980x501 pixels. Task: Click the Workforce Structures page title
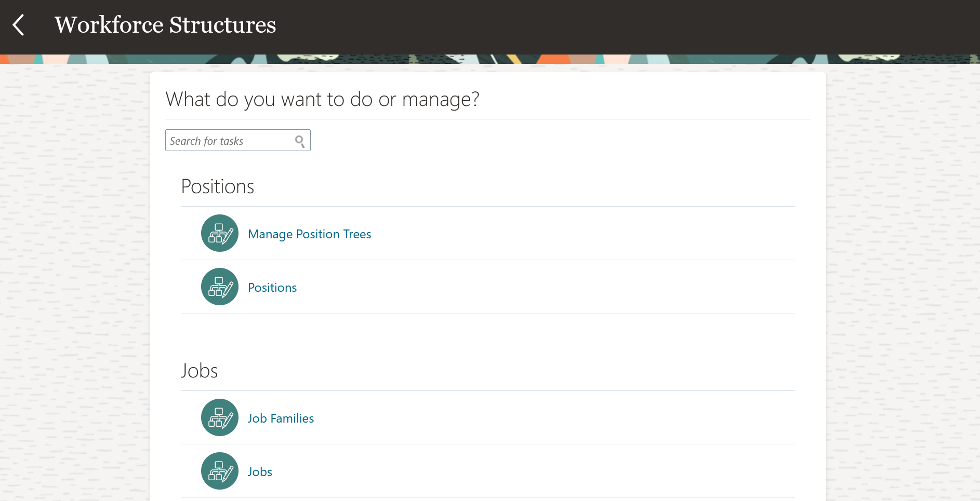[x=165, y=25]
